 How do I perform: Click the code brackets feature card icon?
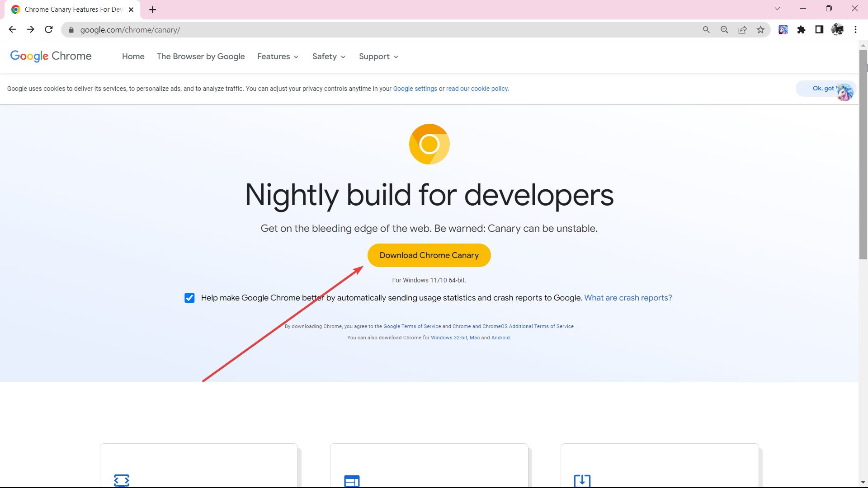(x=122, y=480)
